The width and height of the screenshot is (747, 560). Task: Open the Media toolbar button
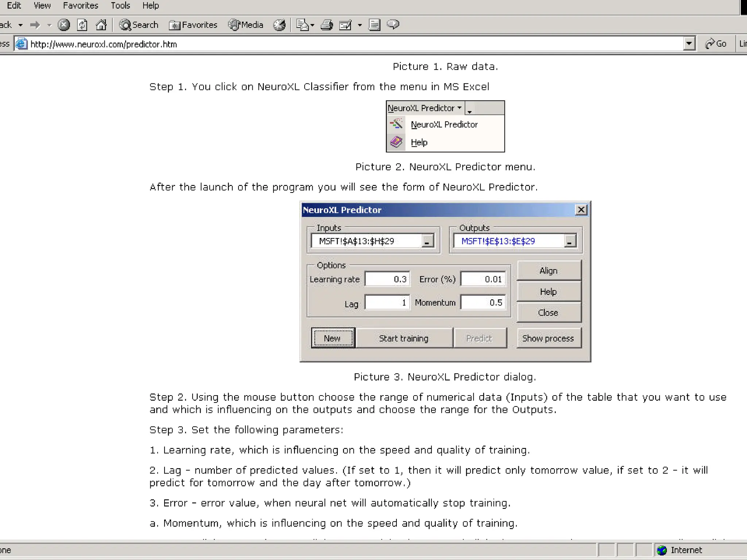point(245,25)
